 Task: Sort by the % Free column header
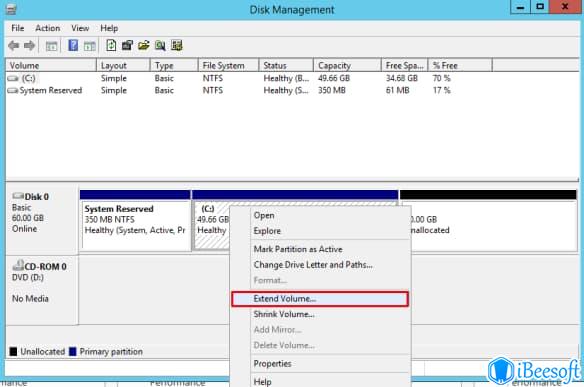pyautogui.click(x=460, y=66)
